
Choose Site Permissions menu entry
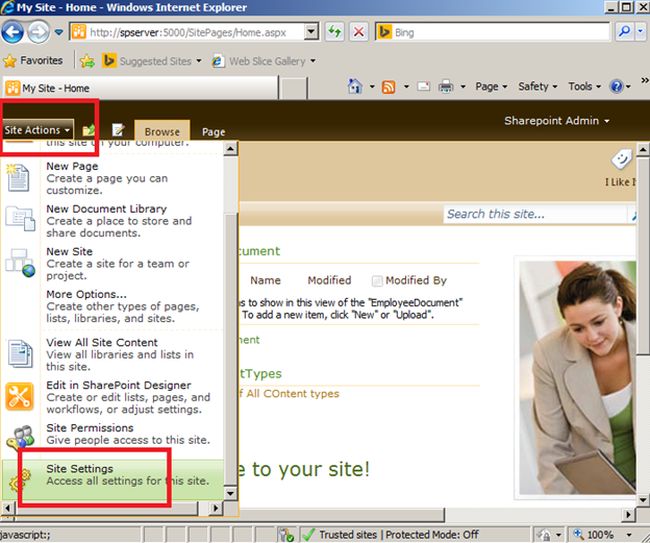112,434
